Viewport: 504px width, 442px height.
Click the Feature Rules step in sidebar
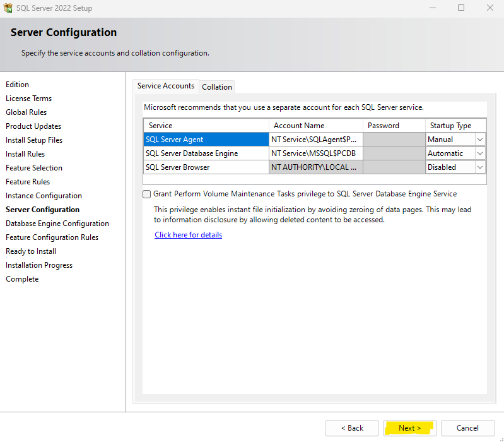(x=28, y=182)
